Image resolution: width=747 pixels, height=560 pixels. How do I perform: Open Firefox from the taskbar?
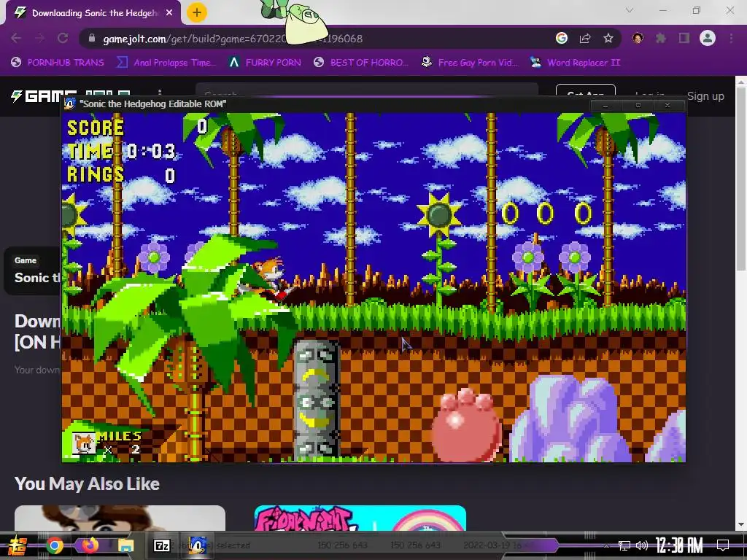click(90, 545)
